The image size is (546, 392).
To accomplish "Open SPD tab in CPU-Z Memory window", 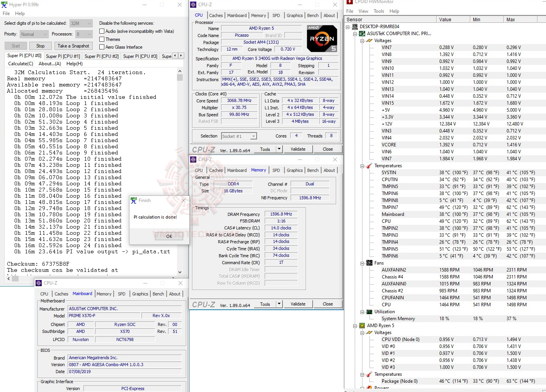I will (x=276, y=170).
